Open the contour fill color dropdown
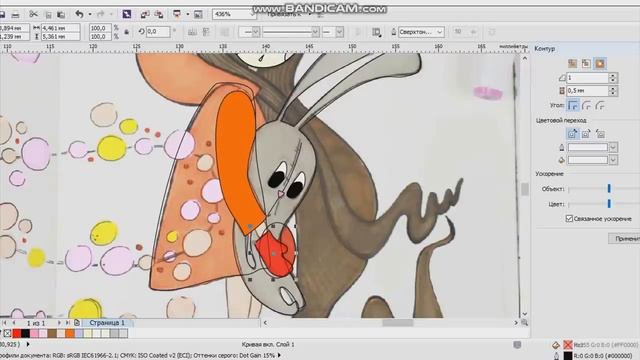Image resolution: width=640 pixels, height=360 pixels. coord(613,160)
